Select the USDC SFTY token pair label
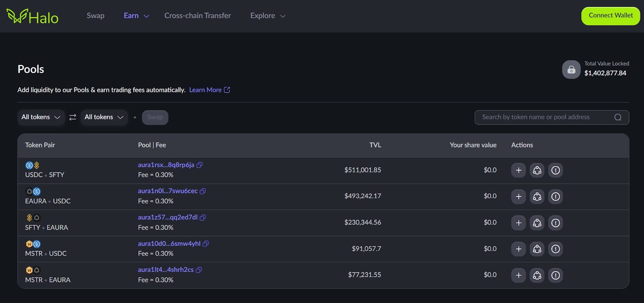Screen dimensions: 644x303 click(x=45, y=175)
